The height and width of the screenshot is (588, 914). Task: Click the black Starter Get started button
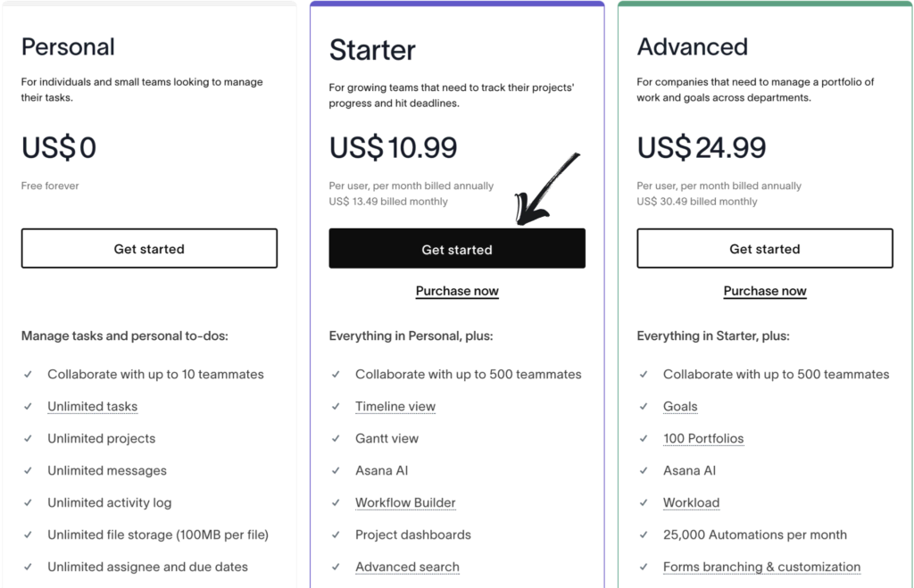coord(456,249)
